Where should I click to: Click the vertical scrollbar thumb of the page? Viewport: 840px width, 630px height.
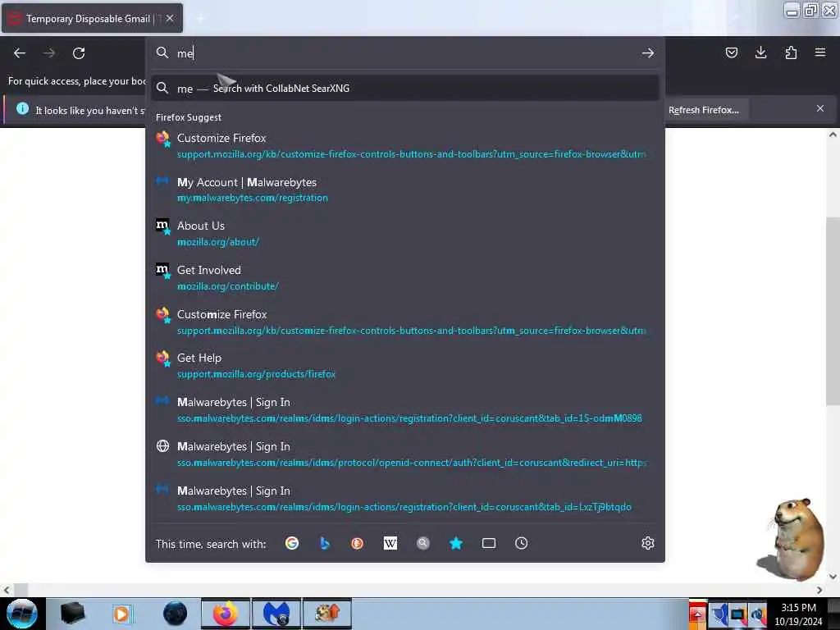click(x=833, y=311)
